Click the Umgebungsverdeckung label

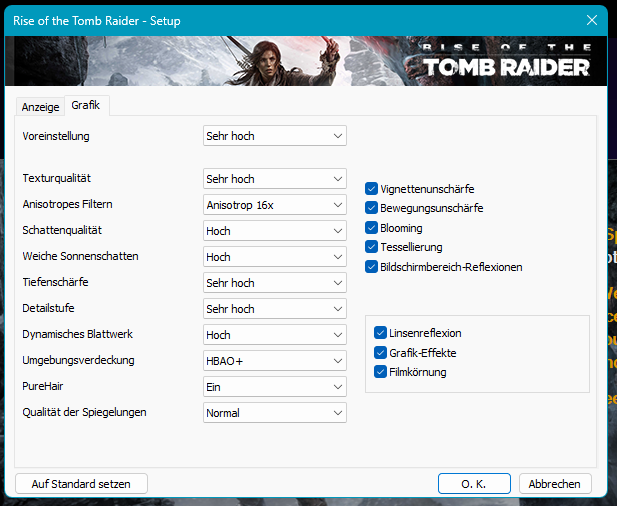(x=78, y=360)
